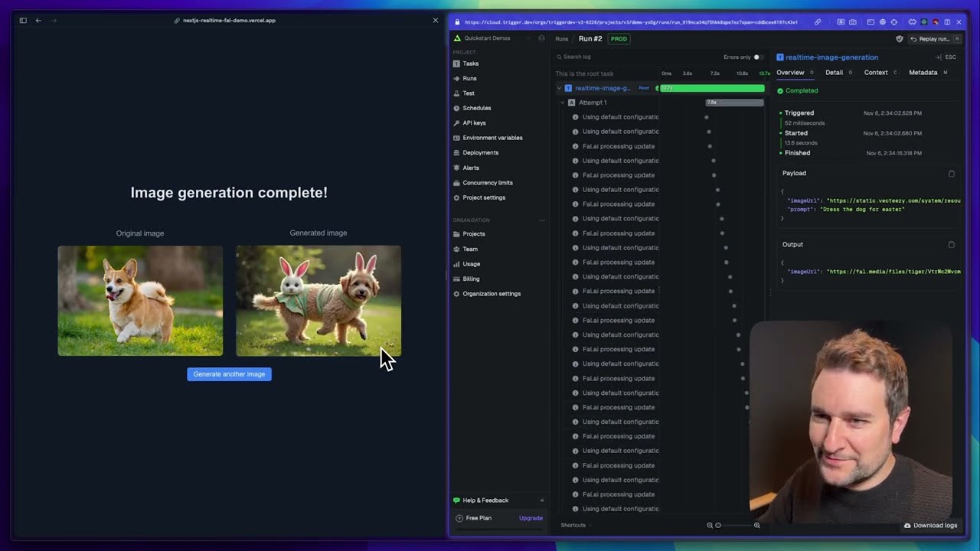Click the green 13.7s root span bar
980x551 pixels.
[712, 88]
